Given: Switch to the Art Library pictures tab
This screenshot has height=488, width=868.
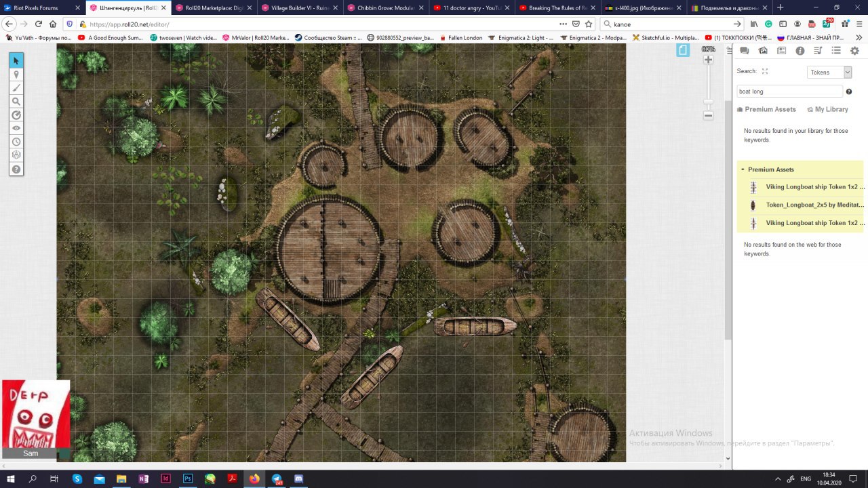Looking at the screenshot, I should (763, 51).
